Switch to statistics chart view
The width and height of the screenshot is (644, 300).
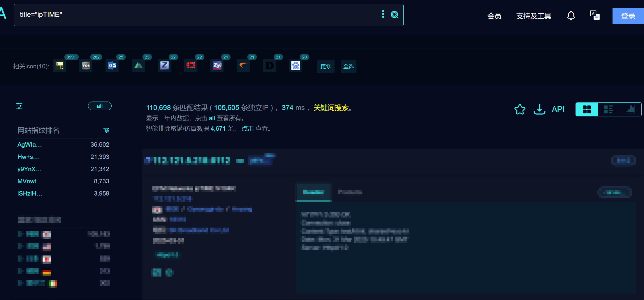pyautogui.click(x=630, y=109)
